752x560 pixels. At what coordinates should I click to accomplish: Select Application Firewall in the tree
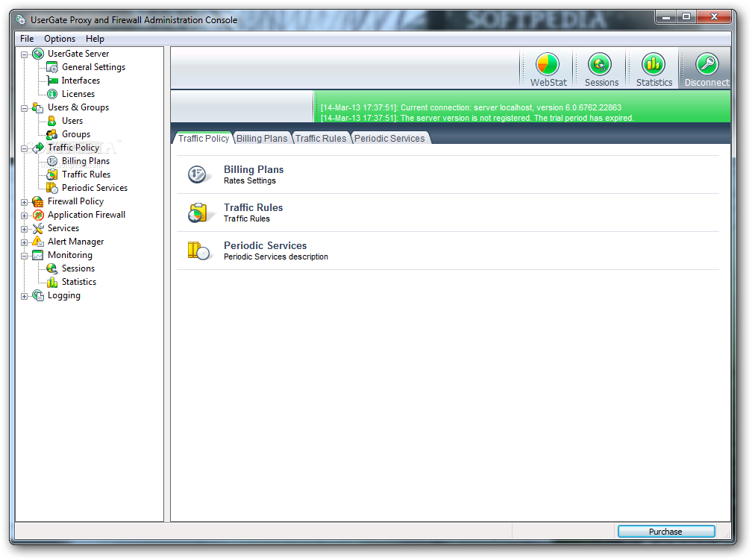tap(87, 215)
